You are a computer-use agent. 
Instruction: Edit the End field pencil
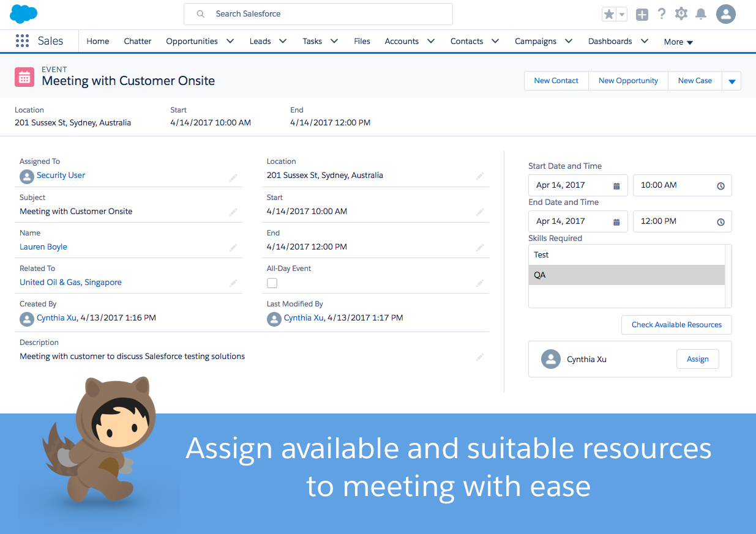click(x=480, y=248)
